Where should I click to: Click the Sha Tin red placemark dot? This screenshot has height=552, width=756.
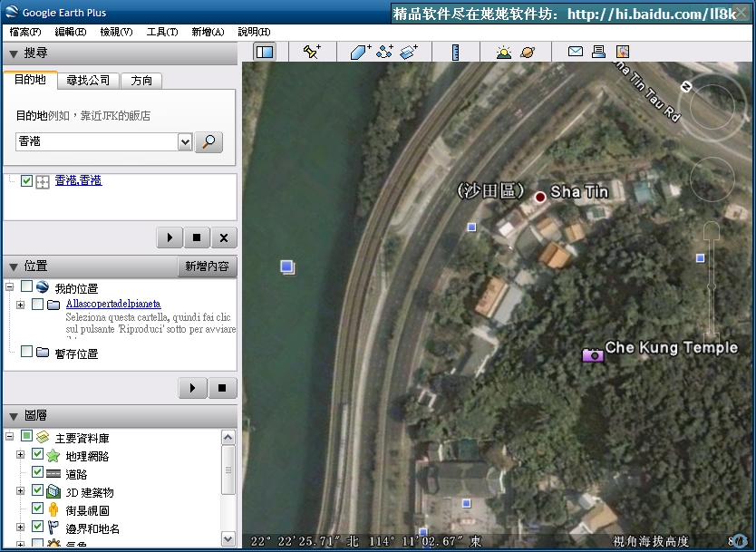(540, 197)
